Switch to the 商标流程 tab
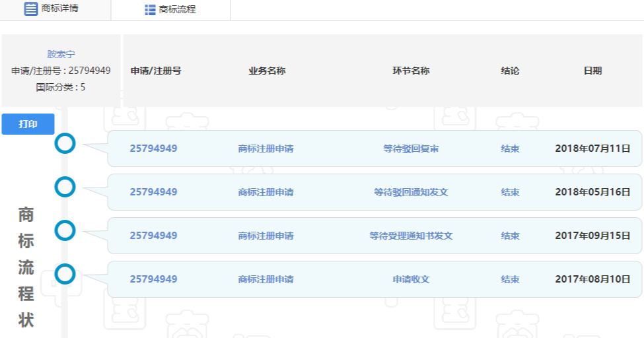The height and width of the screenshot is (338, 644). coord(177,10)
